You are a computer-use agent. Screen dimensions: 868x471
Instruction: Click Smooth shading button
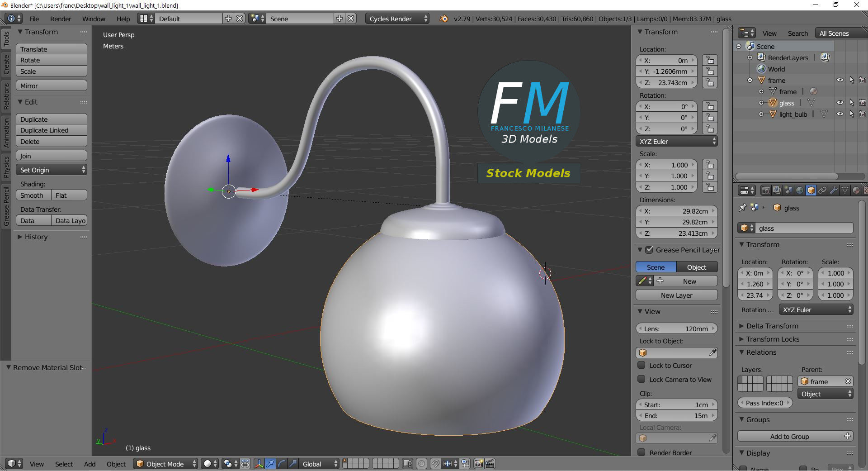pos(33,195)
